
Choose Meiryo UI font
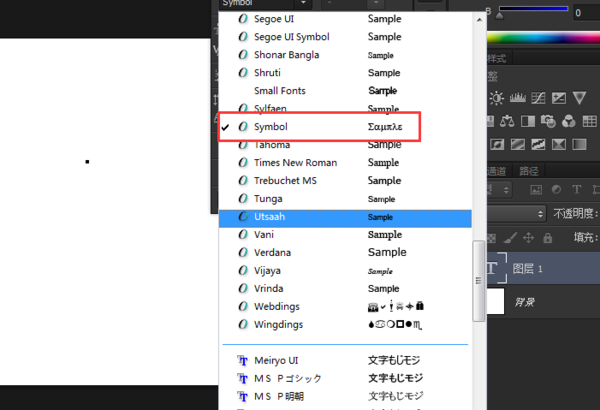point(345,361)
